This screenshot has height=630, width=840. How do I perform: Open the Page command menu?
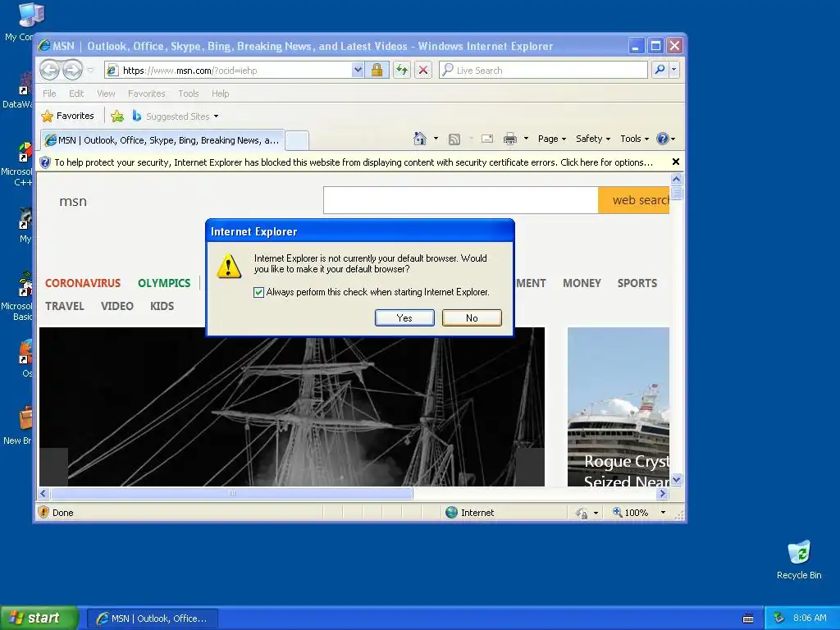[x=552, y=139]
